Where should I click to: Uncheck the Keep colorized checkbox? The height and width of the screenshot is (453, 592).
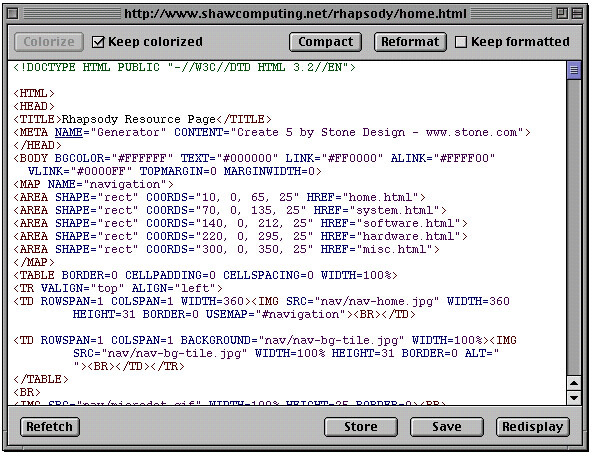(x=98, y=42)
